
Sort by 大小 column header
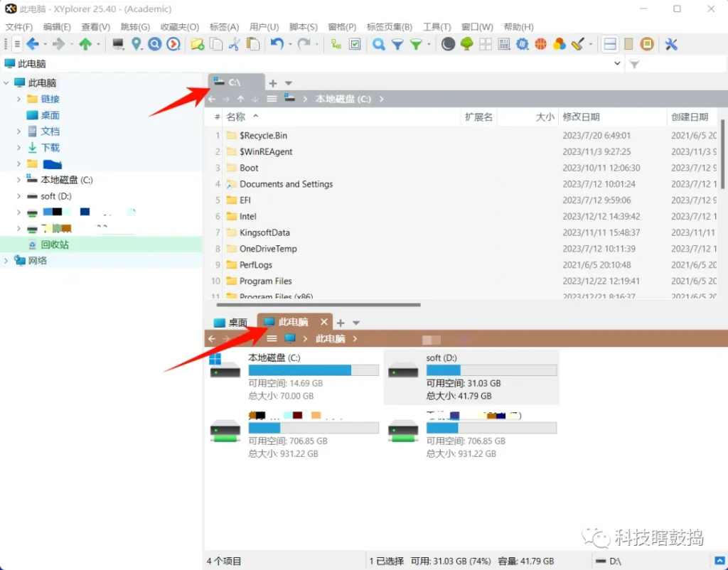(x=527, y=117)
